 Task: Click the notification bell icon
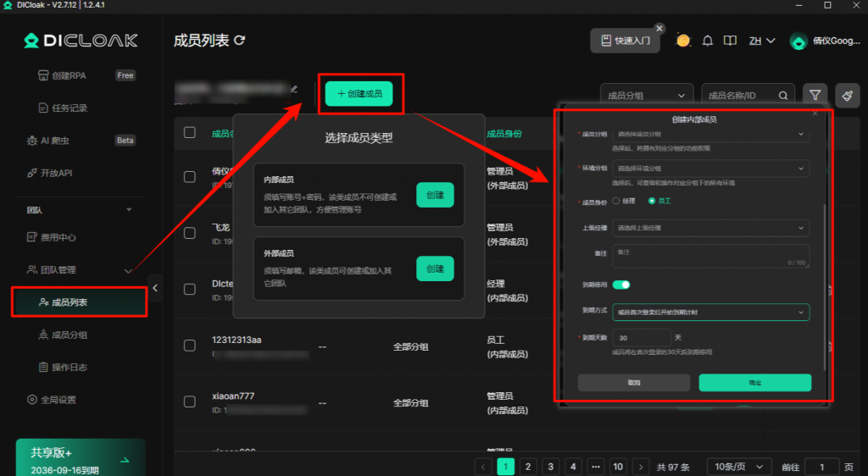706,41
